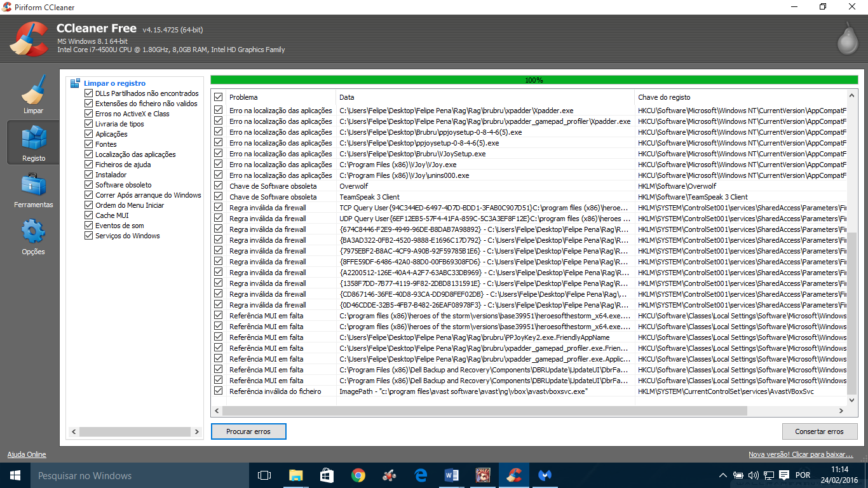
Task: Click the Limpar o registro tree icon
Action: pyautogui.click(x=75, y=83)
